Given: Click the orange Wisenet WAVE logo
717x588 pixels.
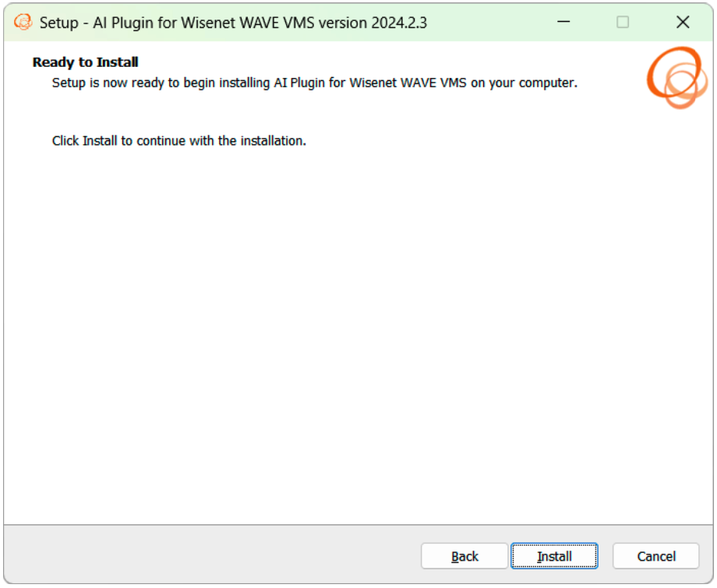Looking at the screenshot, I should [x=676, y=77].
